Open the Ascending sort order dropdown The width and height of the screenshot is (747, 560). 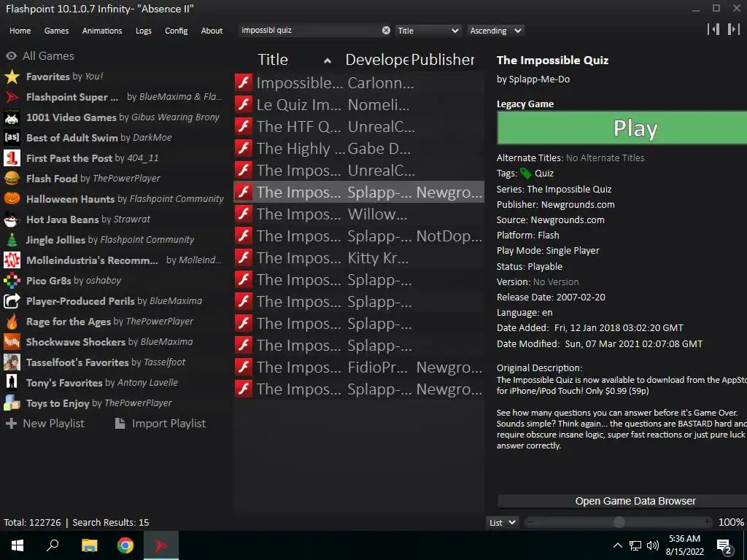click(x=495, y=31)
